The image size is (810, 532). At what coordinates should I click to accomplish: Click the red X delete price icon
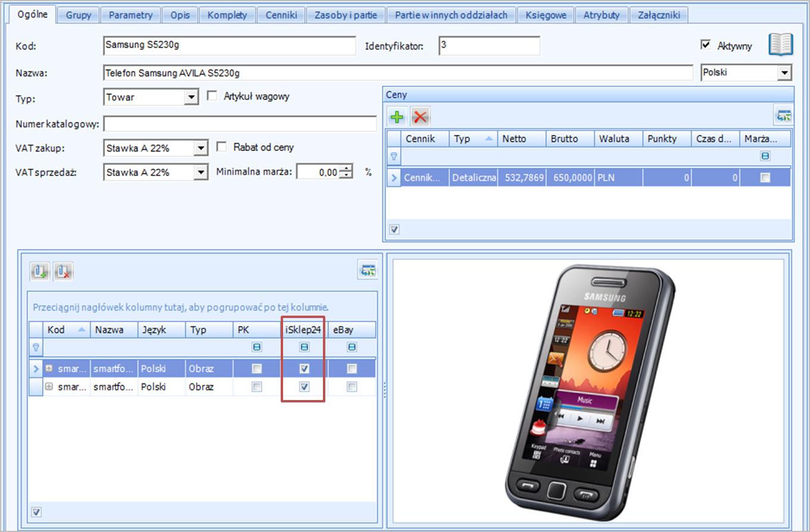[420, 117]
